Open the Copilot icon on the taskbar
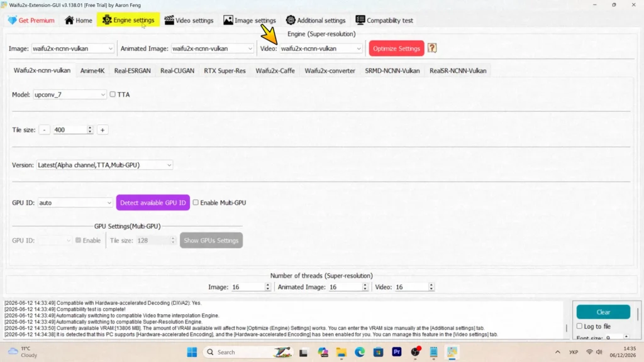Viewport: 644px width, 362px height. [323, 352]
